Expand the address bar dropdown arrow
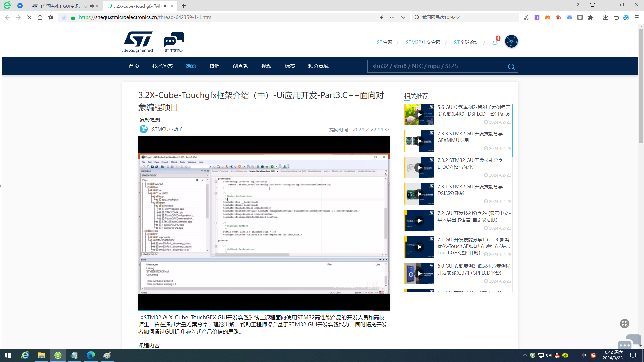 403,17
